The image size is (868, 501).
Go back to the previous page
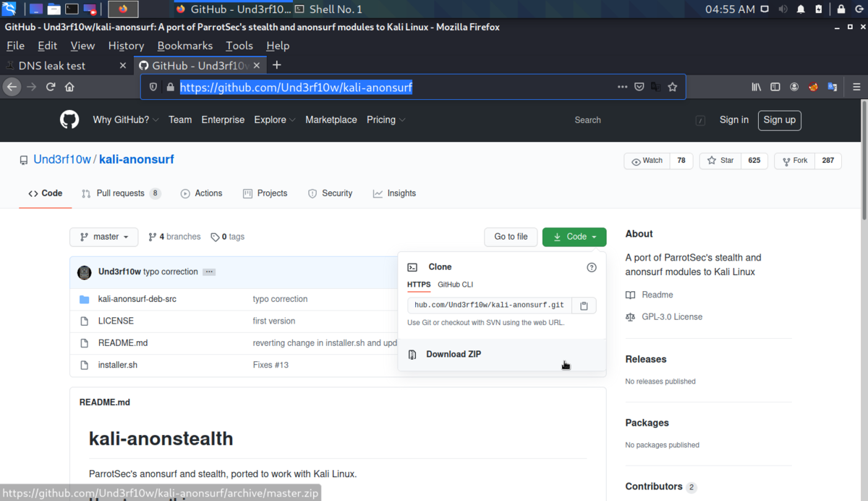point(11,87)
